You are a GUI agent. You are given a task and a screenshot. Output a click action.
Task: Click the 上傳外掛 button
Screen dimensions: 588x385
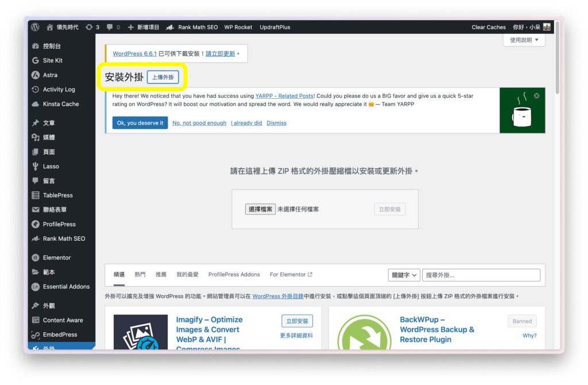[163, 78]
